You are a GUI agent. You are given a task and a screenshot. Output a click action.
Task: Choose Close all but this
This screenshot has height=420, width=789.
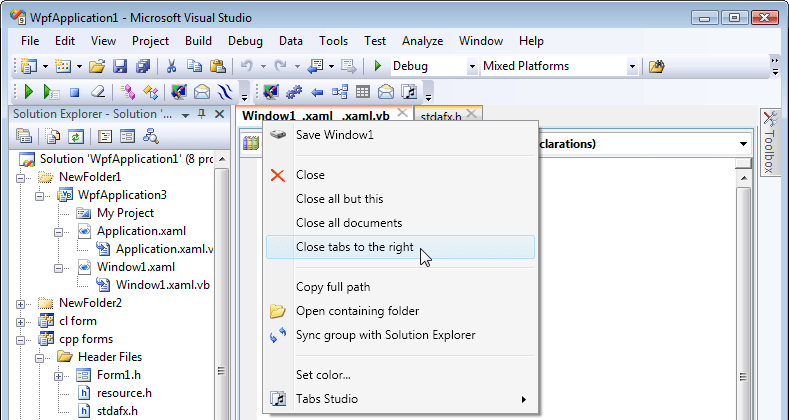point(400,199)
